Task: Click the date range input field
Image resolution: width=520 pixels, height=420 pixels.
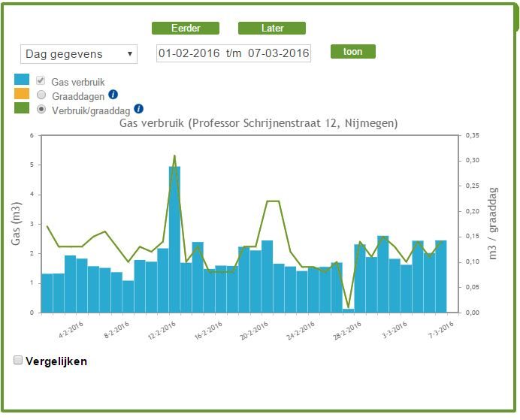Action: pyautogui.click(x=234, y=53)
